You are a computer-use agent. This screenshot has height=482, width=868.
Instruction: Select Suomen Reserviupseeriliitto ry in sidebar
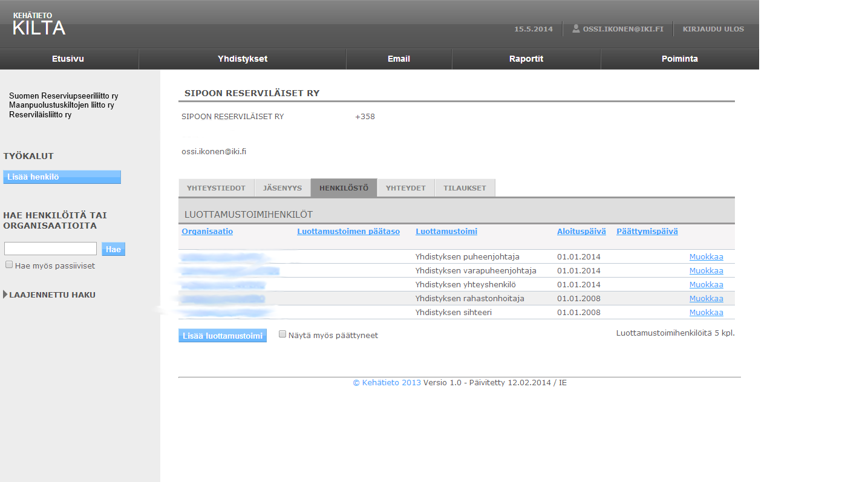[64, 96]
